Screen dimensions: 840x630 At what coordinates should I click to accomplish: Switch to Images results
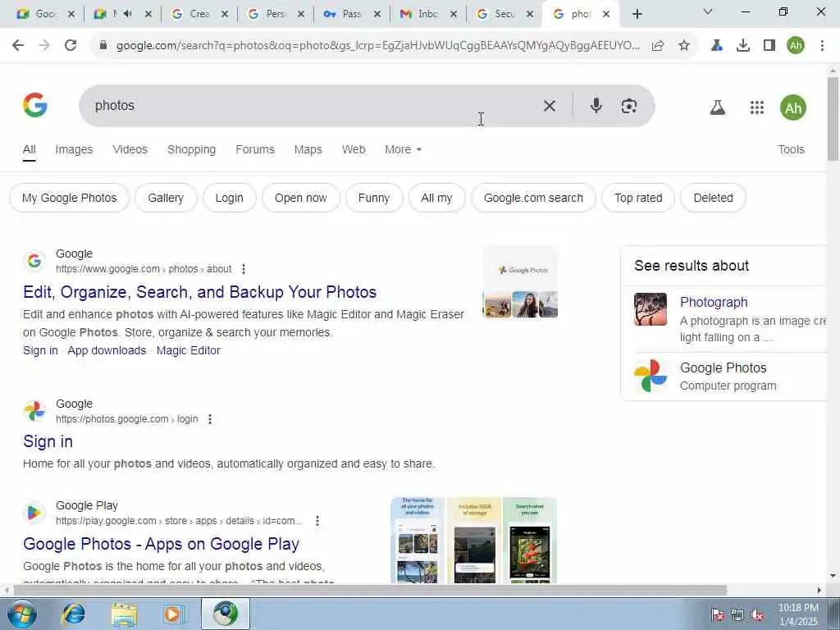pyautogui.click(x=74, y=149)
